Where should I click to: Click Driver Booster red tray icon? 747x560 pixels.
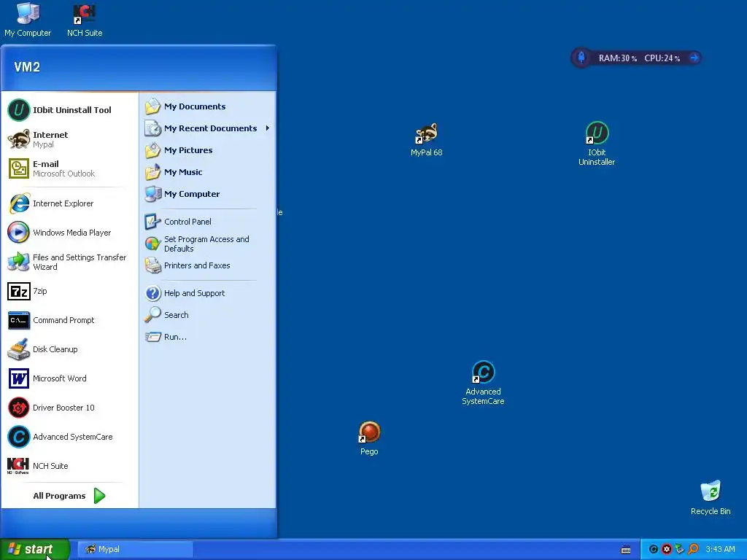coord(667,550)
